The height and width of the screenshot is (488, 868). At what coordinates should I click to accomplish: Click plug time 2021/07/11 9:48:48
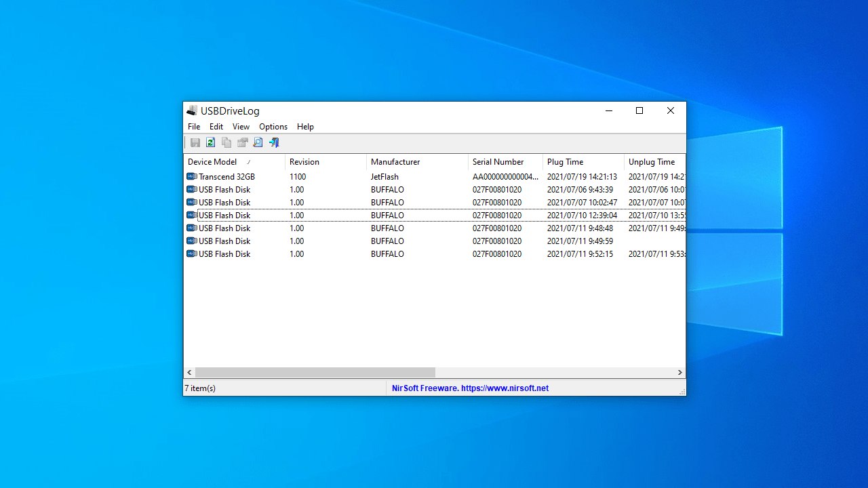point(580,228)
